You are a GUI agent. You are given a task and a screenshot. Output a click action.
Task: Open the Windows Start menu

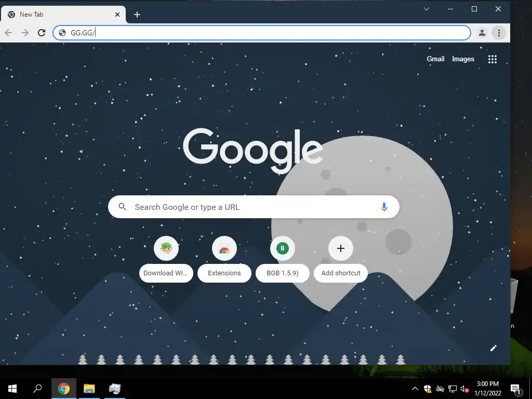point(12,389)
